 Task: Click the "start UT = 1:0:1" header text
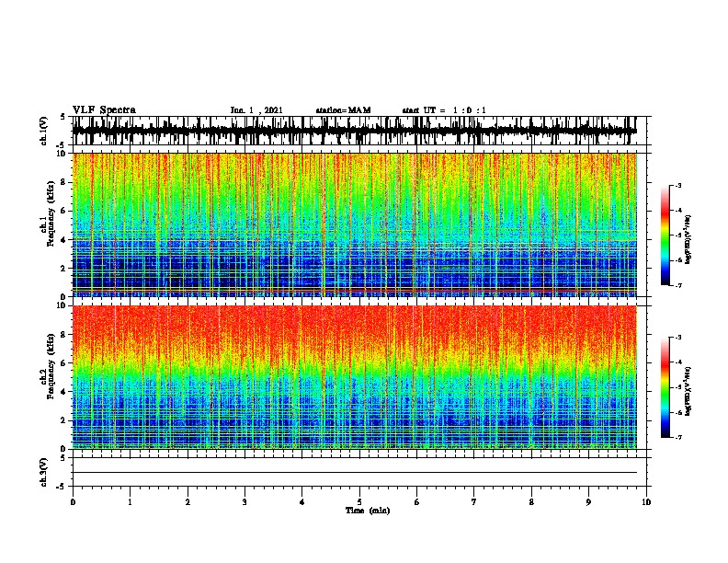[444, 110]
